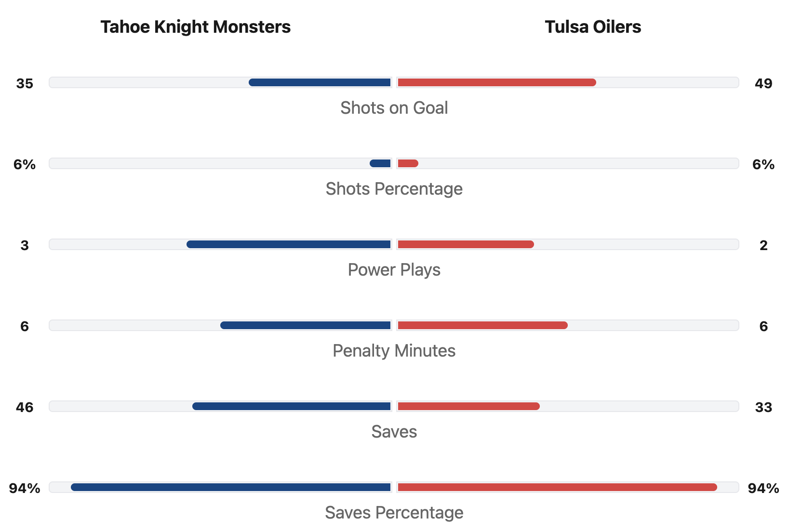
Task: Click the red Power Plays bar
Action: tap(466, 244)
